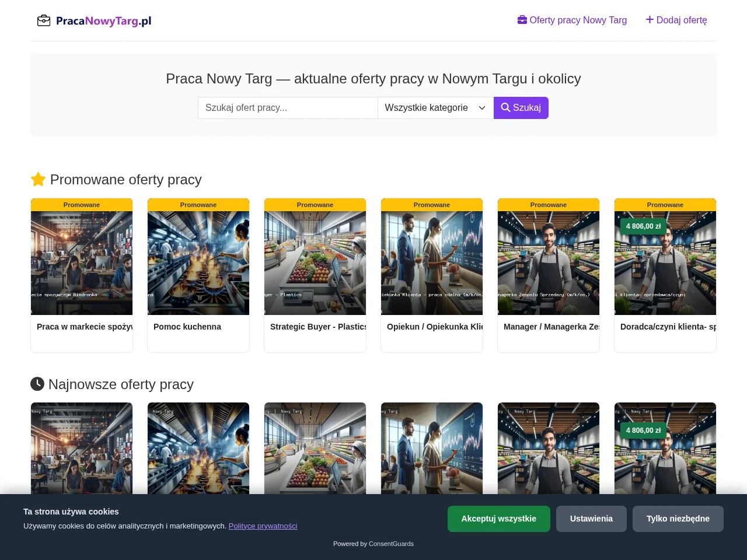Focus the Szukaj ofert pracy search field
This screenshot has height=560, width=747.
coord(288,108)
